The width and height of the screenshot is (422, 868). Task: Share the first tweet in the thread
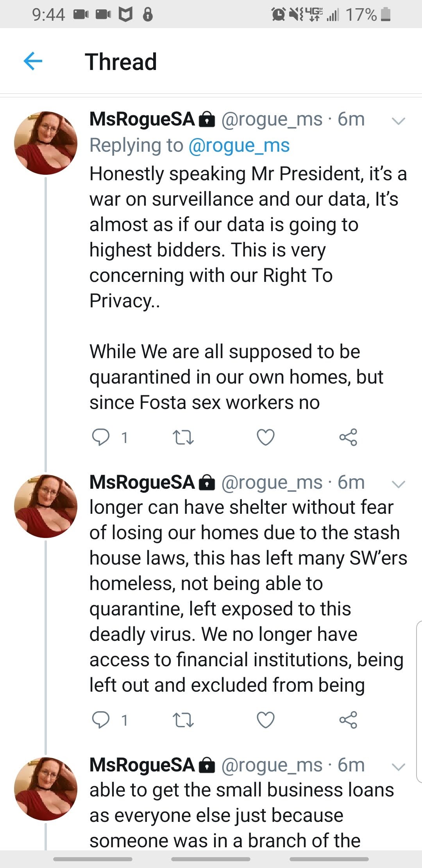click(348, 437)
